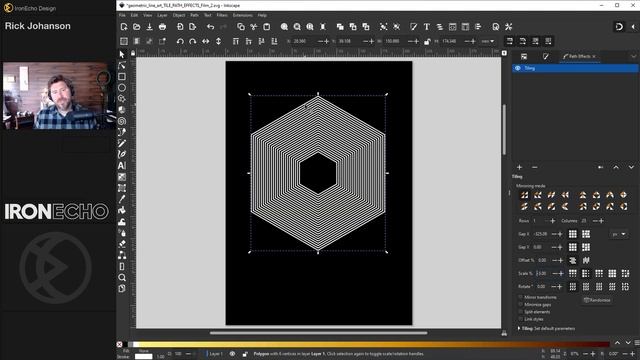This screenshot has height=360, width=640.
Task: Click the Cut scissors icon
Action: 254,27
